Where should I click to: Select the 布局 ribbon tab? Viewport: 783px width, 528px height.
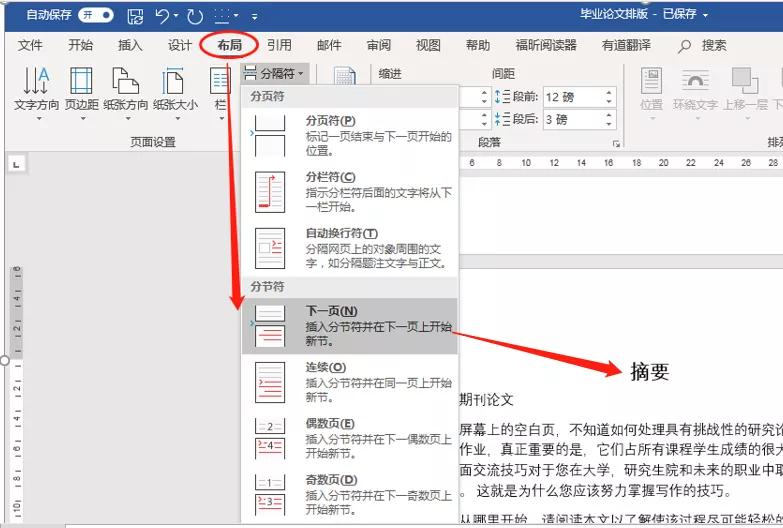(x=229, y=45)
